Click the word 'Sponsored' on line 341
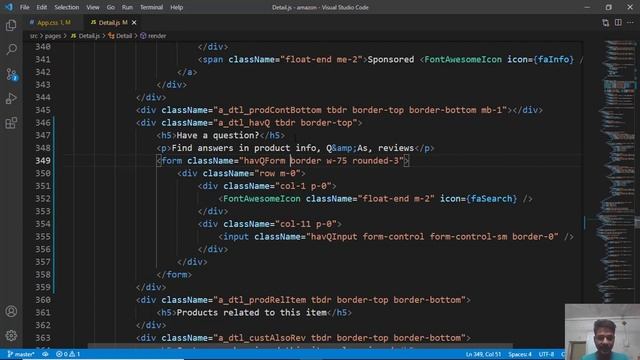640x360 pixels. [391, 60]
